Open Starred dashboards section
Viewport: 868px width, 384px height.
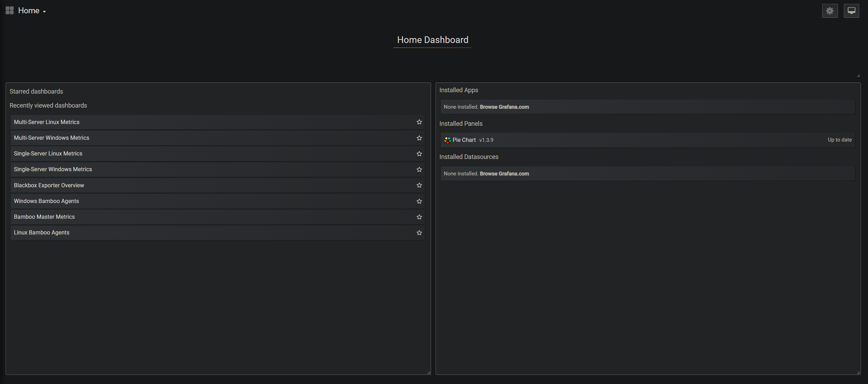coord(36,91)
